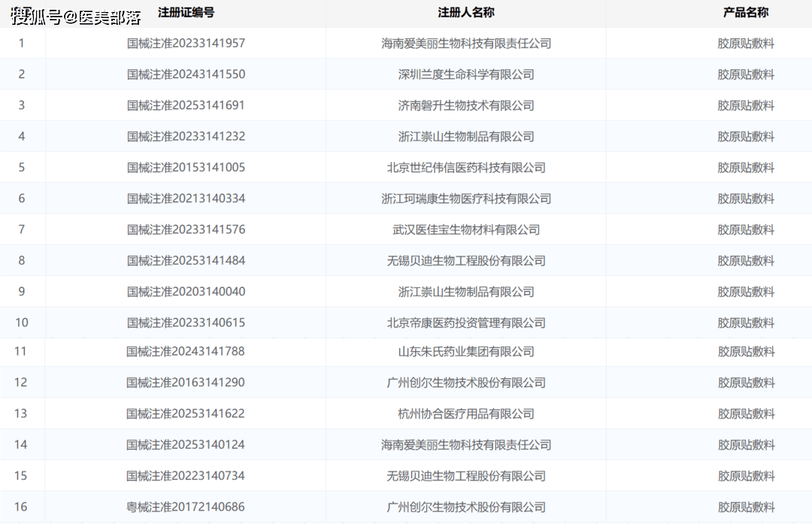Click 济南磐升生物技术有限公司 registrant name
This screenshot has height=524, width=812.
(466, 106)
